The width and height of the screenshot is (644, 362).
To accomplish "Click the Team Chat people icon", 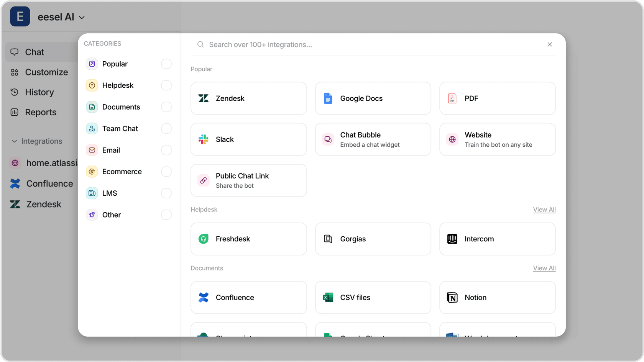I will click(x=92, y=129).
